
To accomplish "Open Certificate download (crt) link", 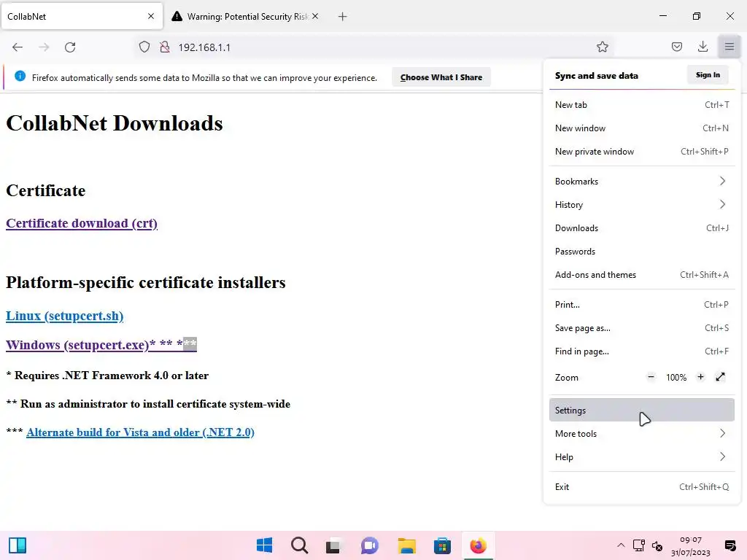I will [82, 223].
